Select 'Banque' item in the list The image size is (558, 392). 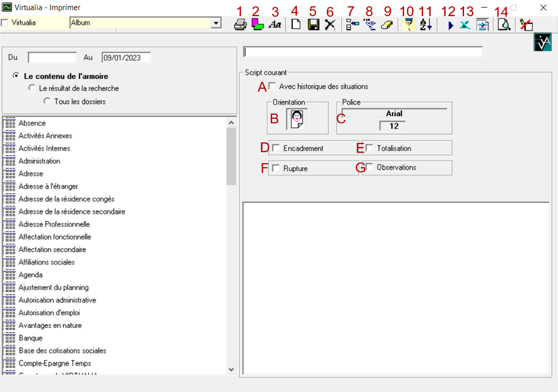pyautogui.click(x=30, y=338)
